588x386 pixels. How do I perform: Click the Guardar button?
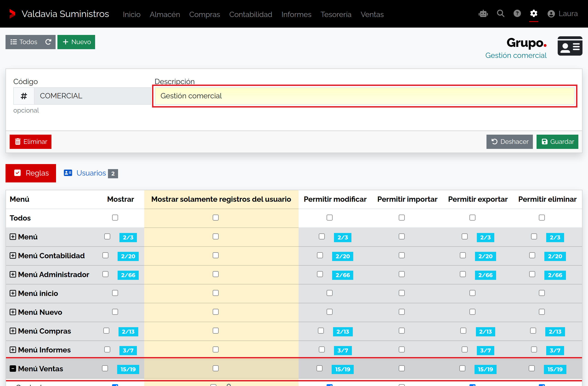(x=557, y=142)
